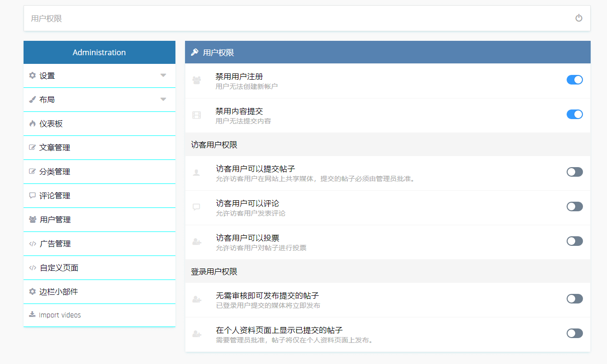607x364 pixels.
Task: Click the edit icon beside 文章管理
Action: coord(32,147)
